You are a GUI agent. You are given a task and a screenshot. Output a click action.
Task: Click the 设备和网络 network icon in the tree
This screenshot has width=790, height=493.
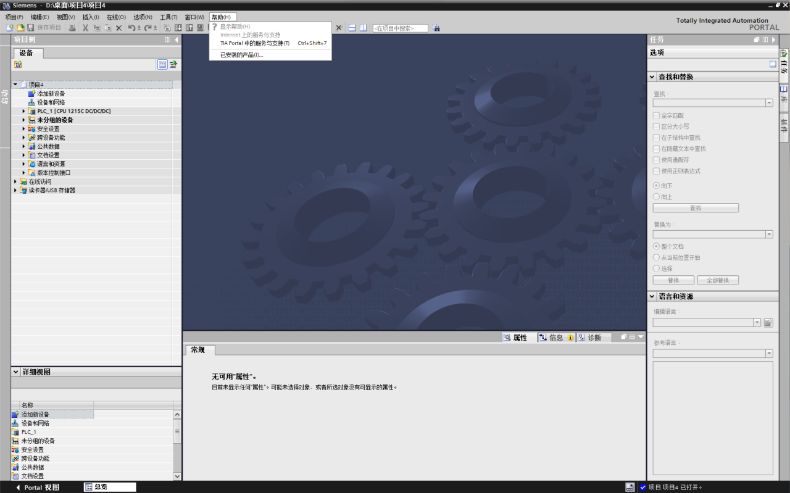coord(31,102)
